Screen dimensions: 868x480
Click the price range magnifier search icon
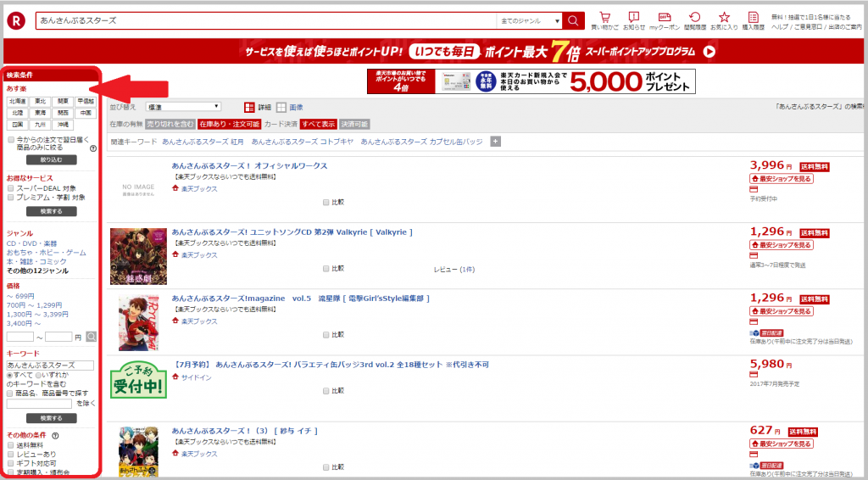92,337
